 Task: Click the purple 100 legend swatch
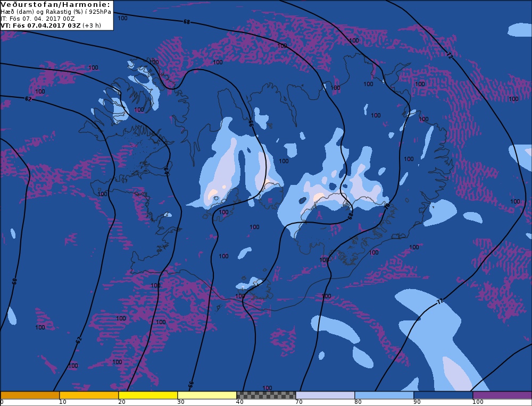click(x=502, y=395)
